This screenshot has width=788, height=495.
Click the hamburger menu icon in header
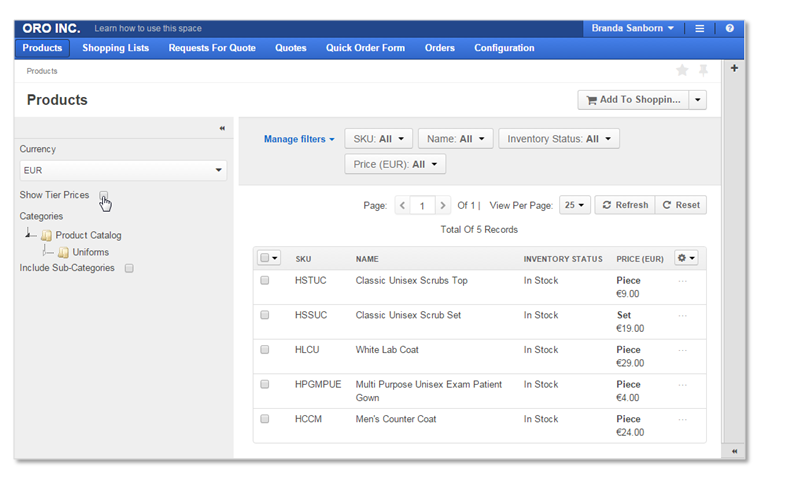699,29
